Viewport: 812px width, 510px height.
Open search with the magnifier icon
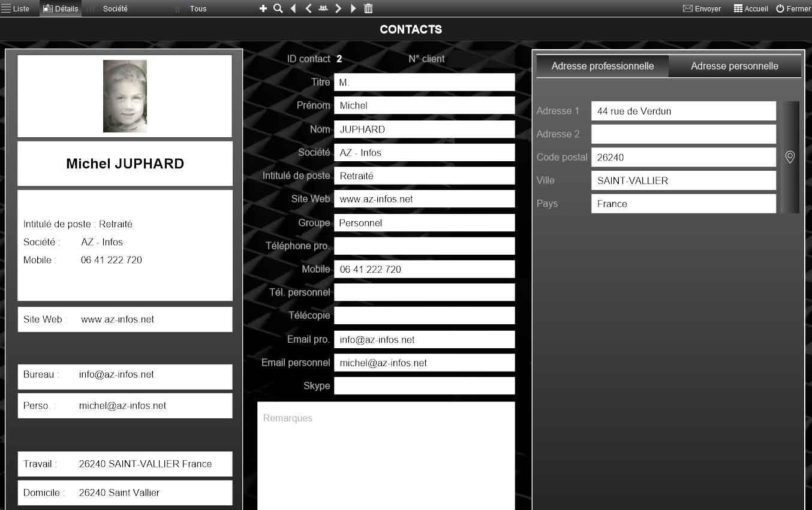[278, 8]
